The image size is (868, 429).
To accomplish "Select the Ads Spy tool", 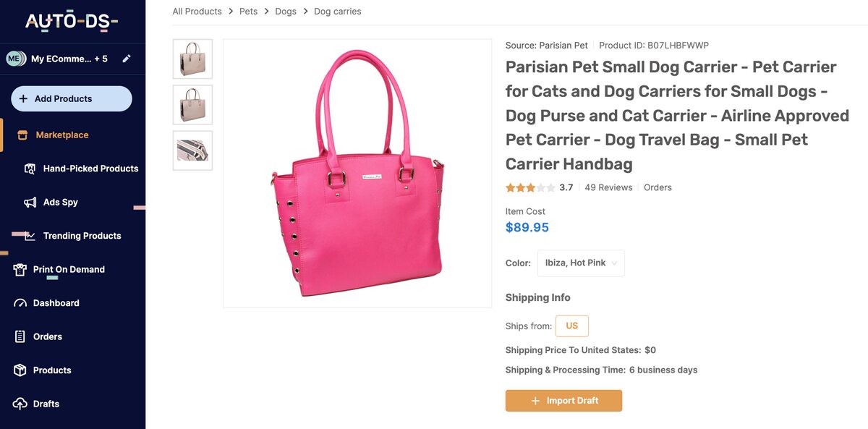I will click(61, 202).
